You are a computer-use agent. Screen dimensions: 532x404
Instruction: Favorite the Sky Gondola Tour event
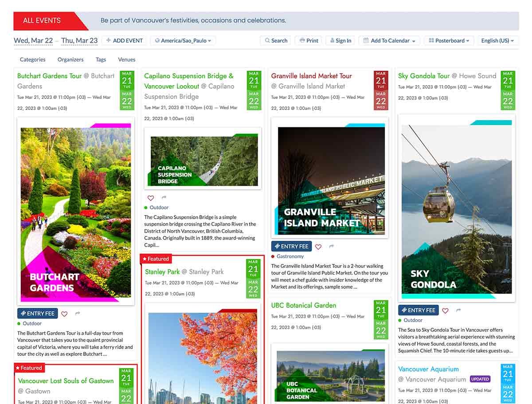point(445,310)
